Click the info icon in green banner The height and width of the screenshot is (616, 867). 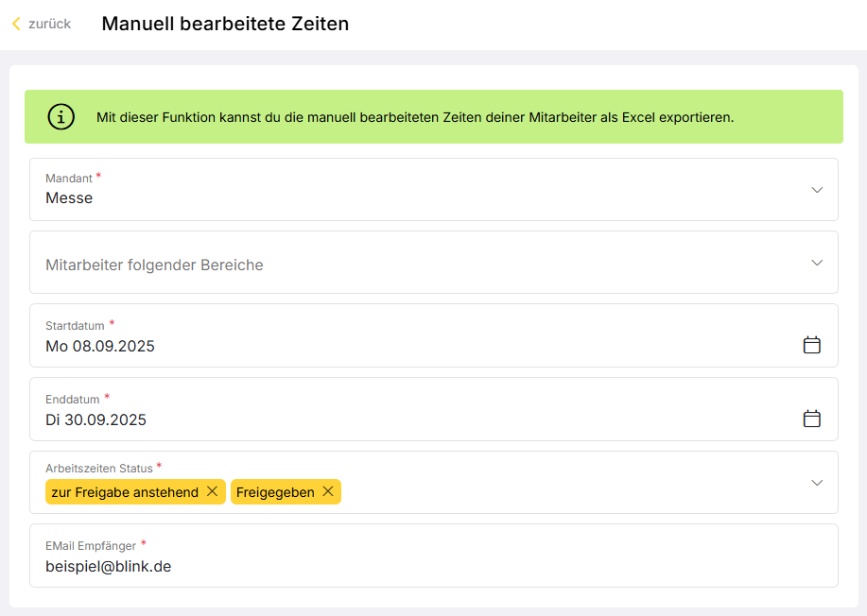coord(61,116)
